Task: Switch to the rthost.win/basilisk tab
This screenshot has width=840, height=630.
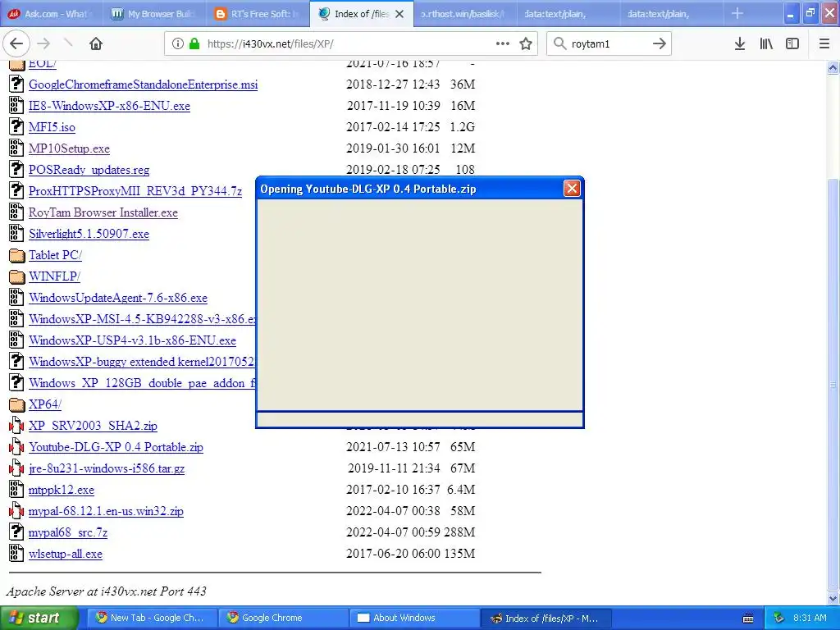Action: point(464,14)
